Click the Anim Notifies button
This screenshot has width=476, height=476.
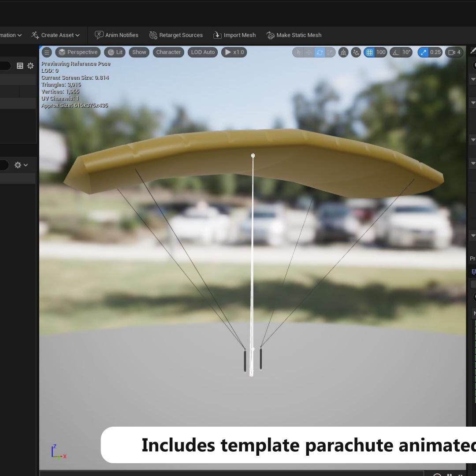(116, 35)
